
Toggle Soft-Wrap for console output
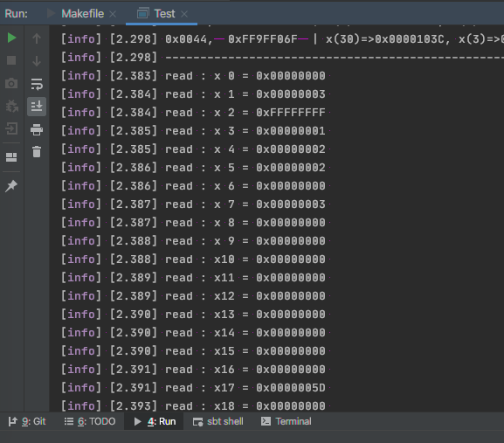click(x=37, y=84)
